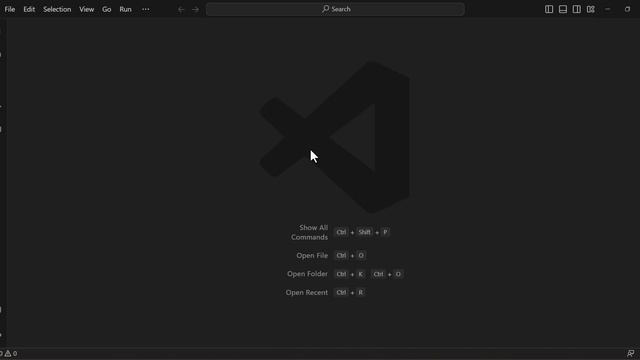The height and width of the screenshot is (360, 640).
Task: Click the warnings count in status bar
Action: [11, 353]
